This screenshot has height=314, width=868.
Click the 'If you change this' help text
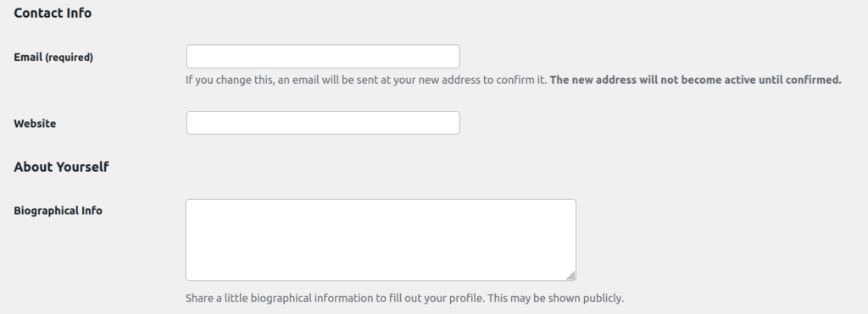click(366, 80)
